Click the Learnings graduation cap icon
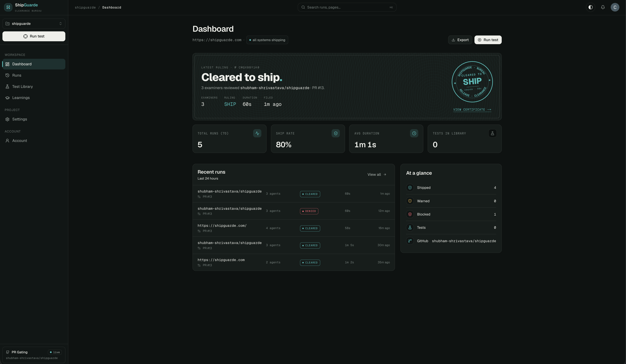The height and width of the screenshot is (364, 626). [7, 98]
